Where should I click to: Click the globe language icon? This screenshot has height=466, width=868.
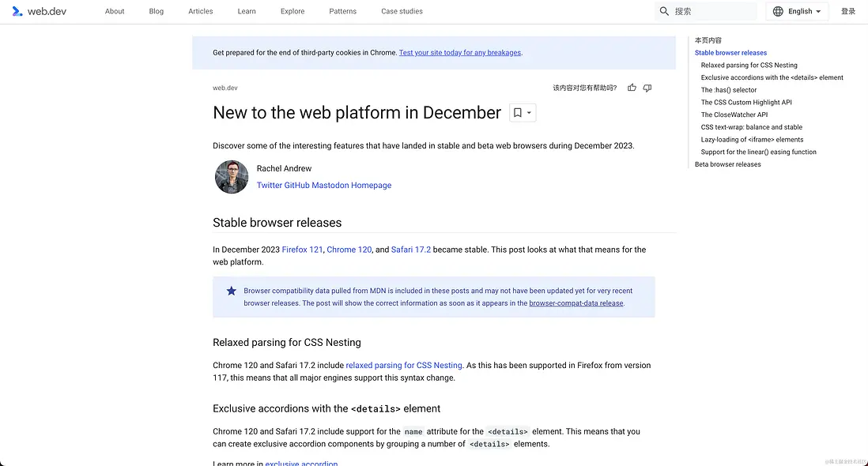pos(778,11)
